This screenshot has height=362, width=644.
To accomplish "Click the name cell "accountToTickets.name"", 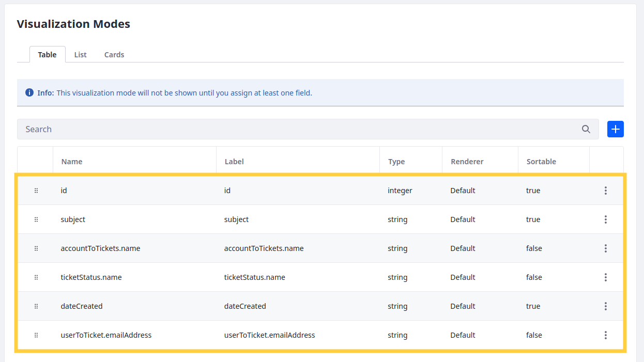I will (x=100, y=248).
